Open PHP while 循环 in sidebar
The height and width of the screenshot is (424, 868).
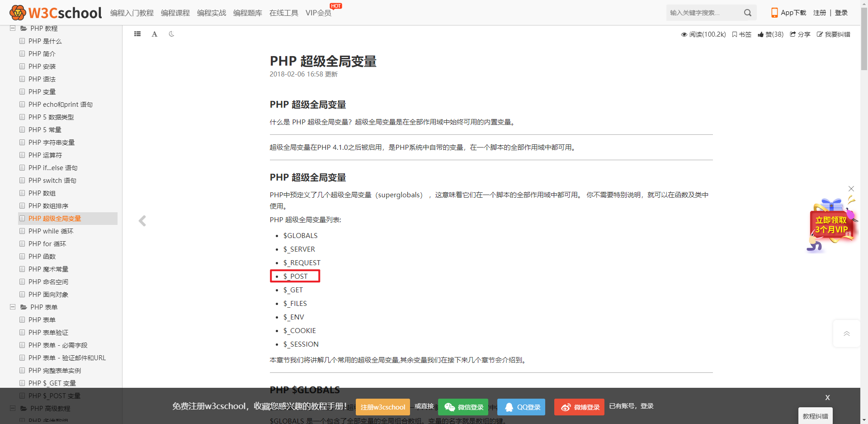(x=51, y=231)
